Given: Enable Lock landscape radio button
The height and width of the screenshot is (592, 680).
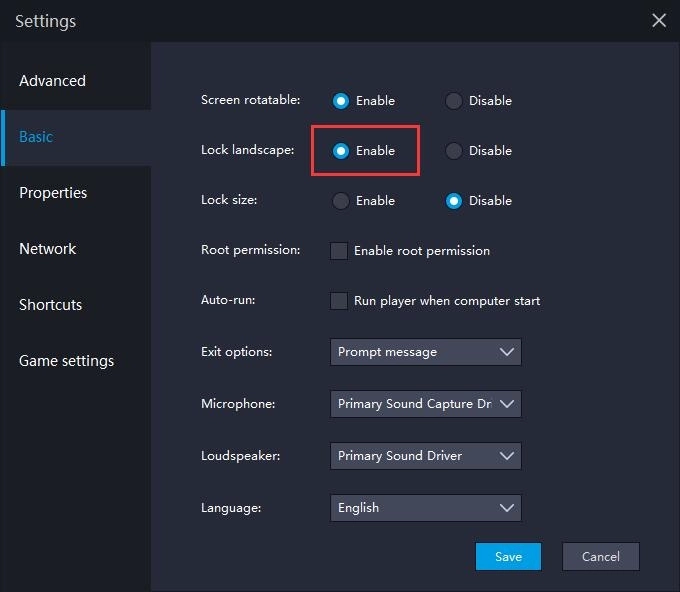Looking at the screenshot, I should coord(341,151).
